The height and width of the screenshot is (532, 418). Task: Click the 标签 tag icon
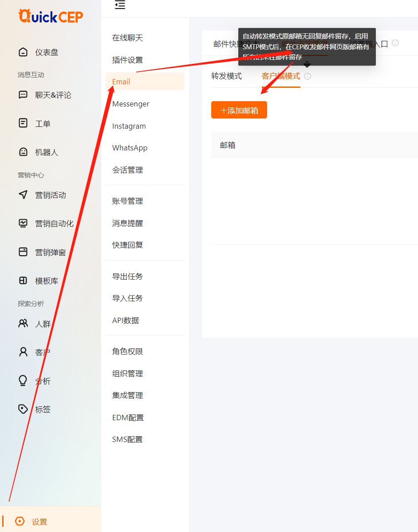click(x=23, y=409)
